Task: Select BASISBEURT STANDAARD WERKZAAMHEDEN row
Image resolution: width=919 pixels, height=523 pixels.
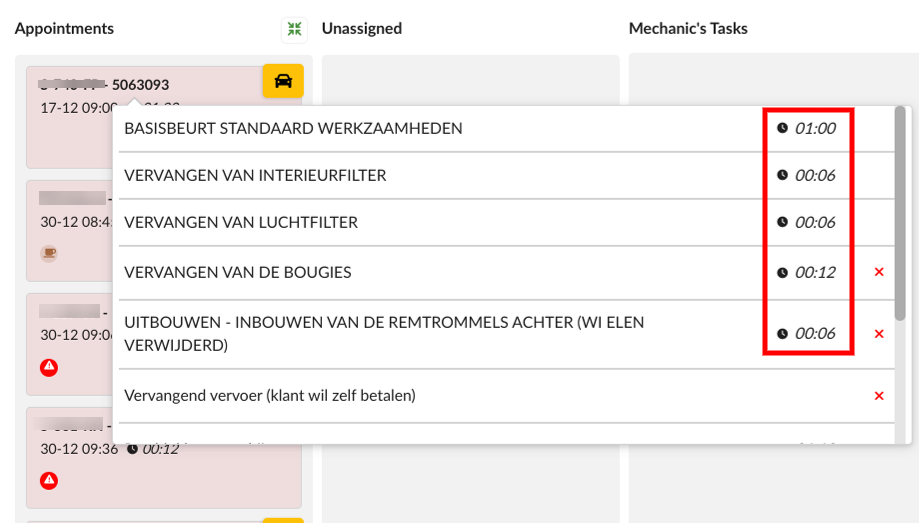Action: coord(506,128)
